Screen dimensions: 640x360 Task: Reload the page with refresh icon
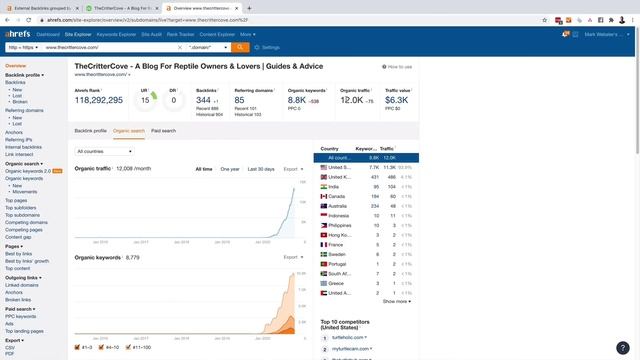(29, 20)
